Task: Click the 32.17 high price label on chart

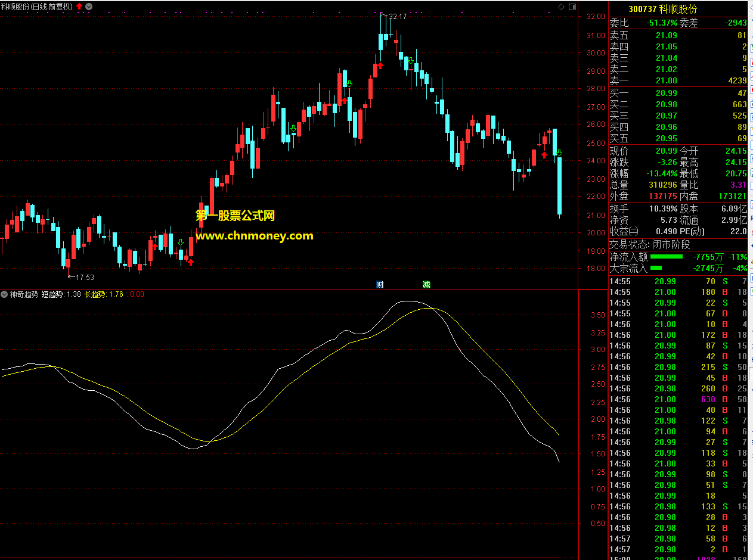Action: click(x=398, y=17)
